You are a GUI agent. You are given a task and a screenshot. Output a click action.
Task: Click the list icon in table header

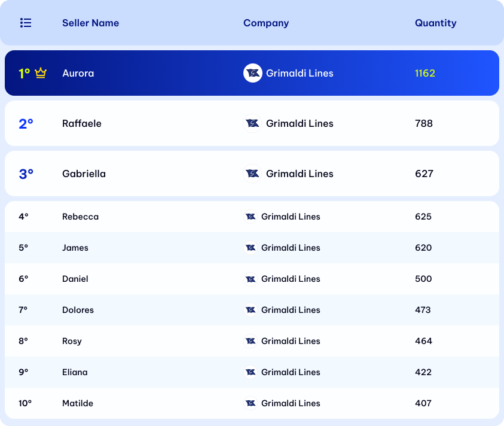26,23
